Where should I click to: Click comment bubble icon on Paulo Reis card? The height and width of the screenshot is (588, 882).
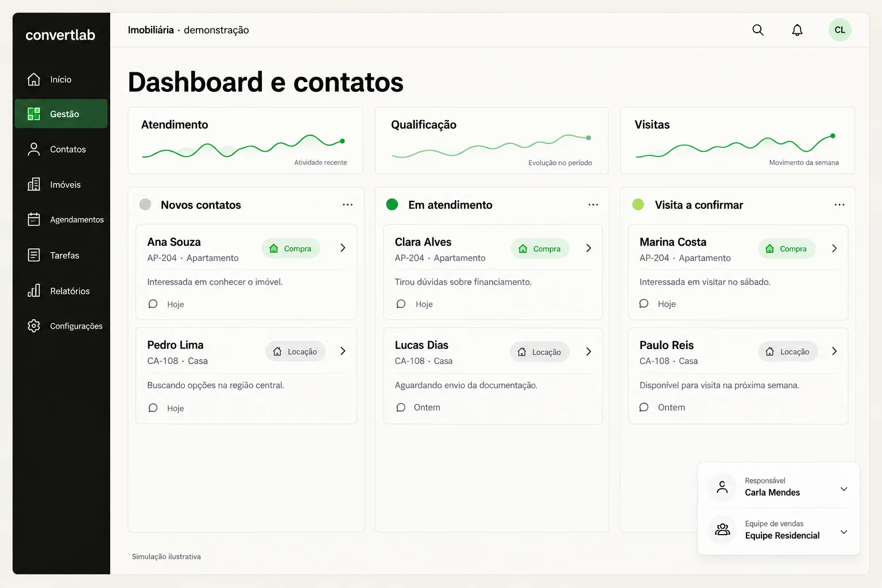644,407
